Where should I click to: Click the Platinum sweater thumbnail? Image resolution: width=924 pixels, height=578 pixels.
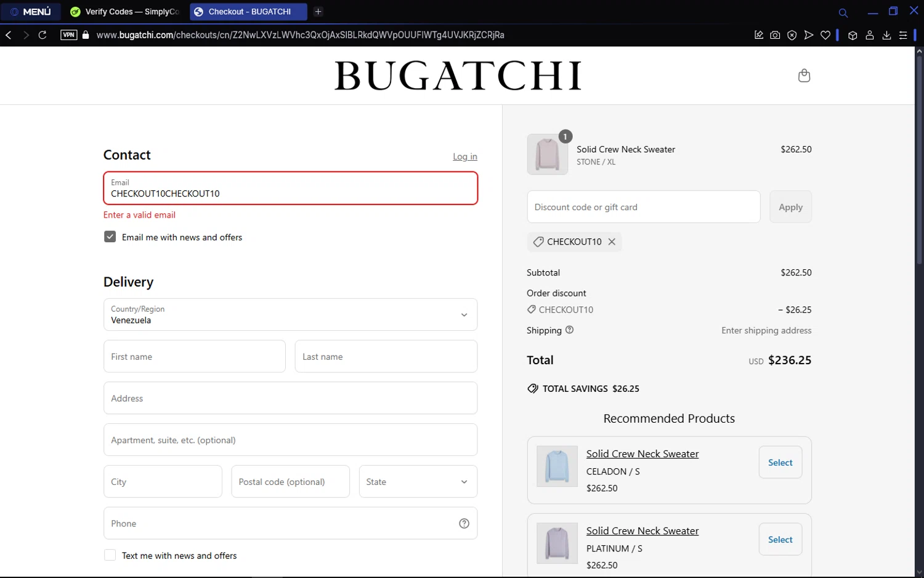click(557, 543)
